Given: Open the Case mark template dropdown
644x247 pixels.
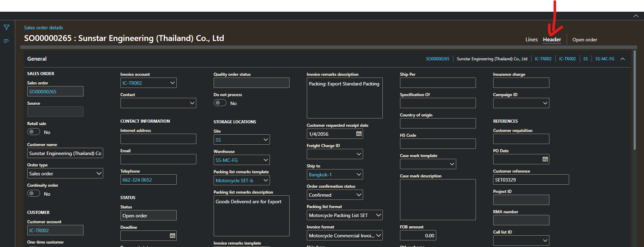Looking at the screenshot, I should (452, 164).
